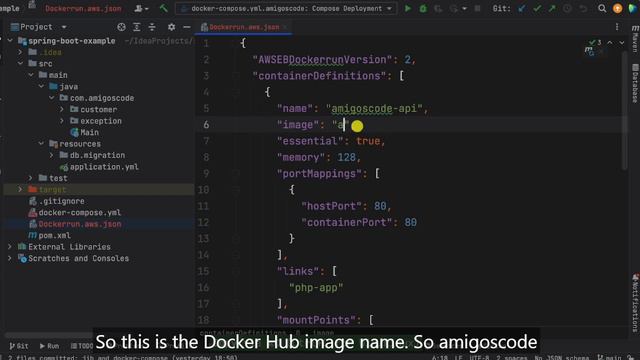Viewport: 640px width, 360px height.
Task: Click UTF-8 encoding status widget
Action: [x=479, y=357]
